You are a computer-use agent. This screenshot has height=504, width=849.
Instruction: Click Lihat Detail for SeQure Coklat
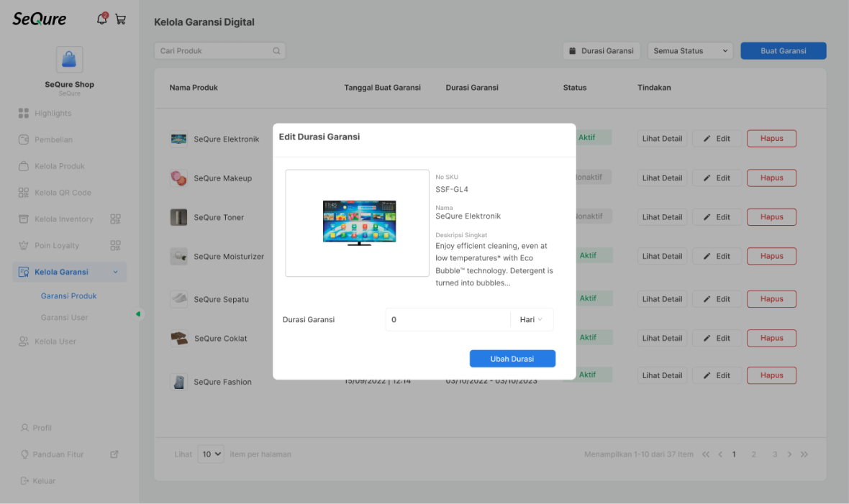pos(662,338)
